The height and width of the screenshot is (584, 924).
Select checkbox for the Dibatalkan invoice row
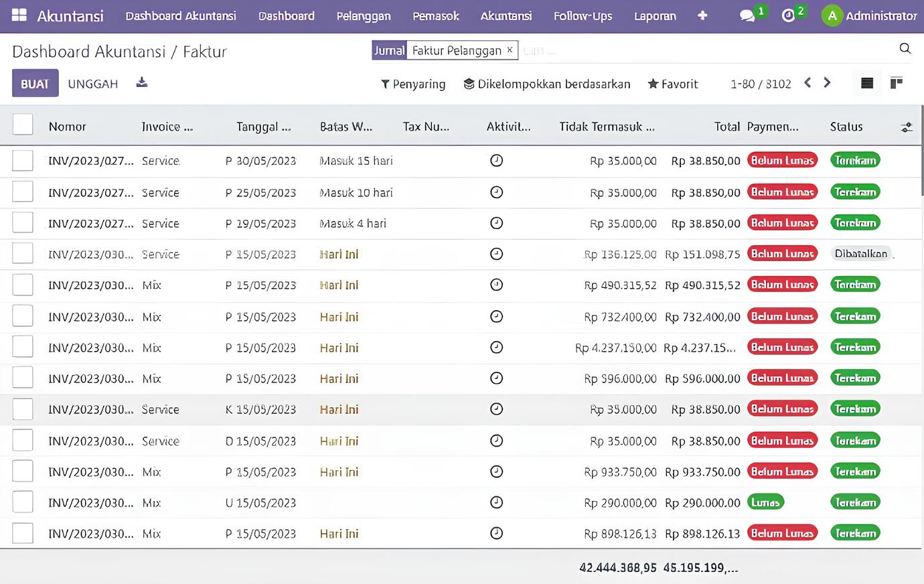tap(23, 254)
